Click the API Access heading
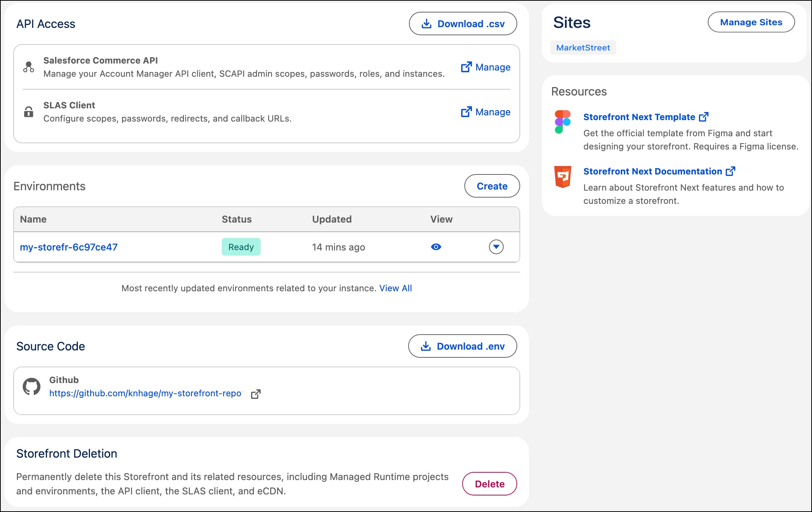This screenshot has height=512, width=812. click(x=46, y=24)
